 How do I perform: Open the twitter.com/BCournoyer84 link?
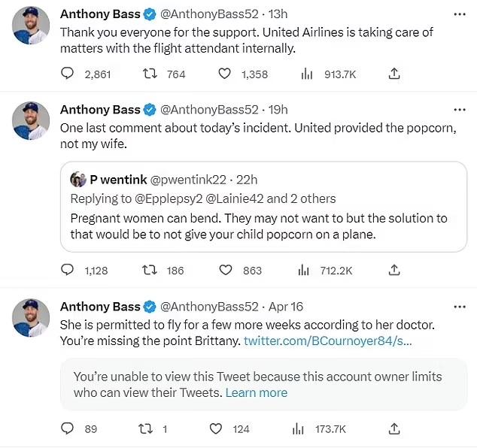point(327,341)
